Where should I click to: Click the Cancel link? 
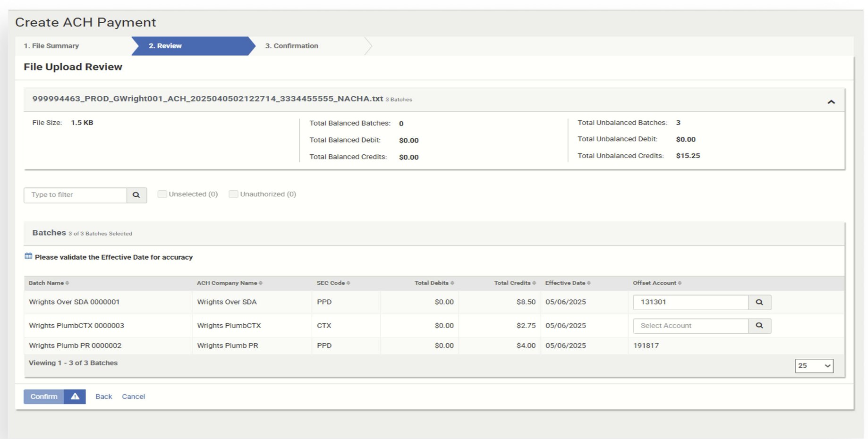133,397
